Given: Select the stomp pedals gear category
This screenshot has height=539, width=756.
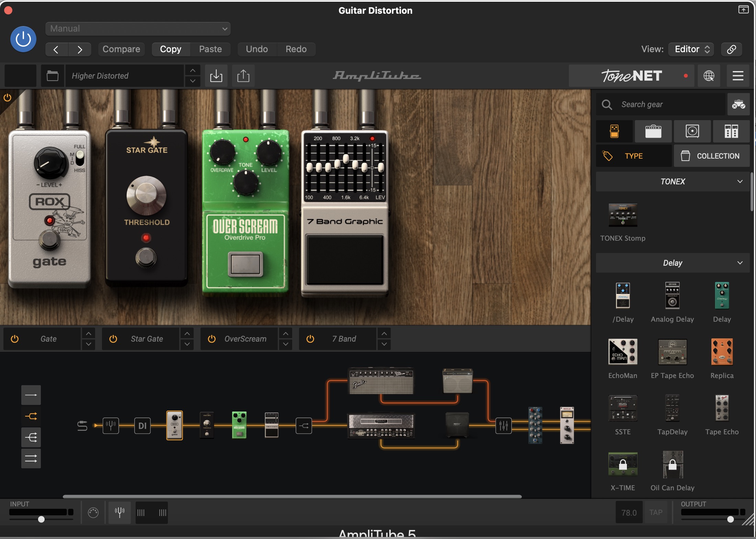Looking at the screenshot, I should [x=614, y=131].
